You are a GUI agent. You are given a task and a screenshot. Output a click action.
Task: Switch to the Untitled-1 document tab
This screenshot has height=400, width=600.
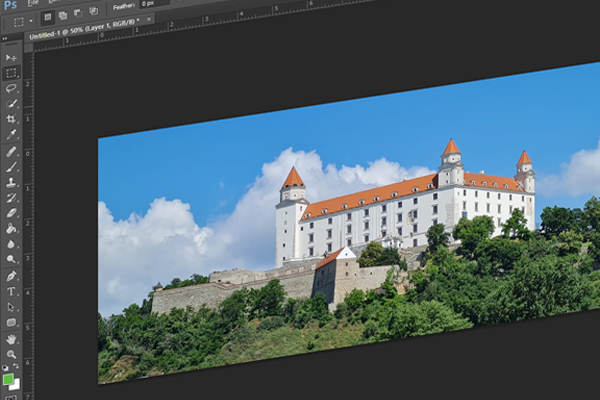84,28
